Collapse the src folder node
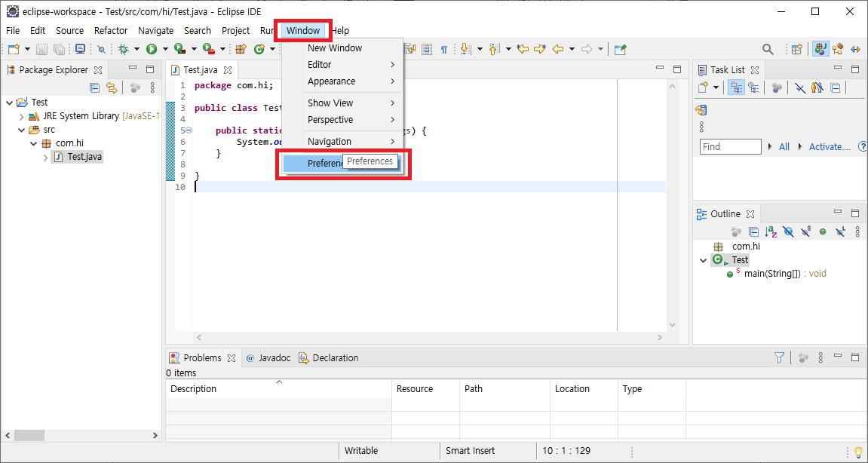This screenshot has height=463, width=868. [x=22, y=130]
